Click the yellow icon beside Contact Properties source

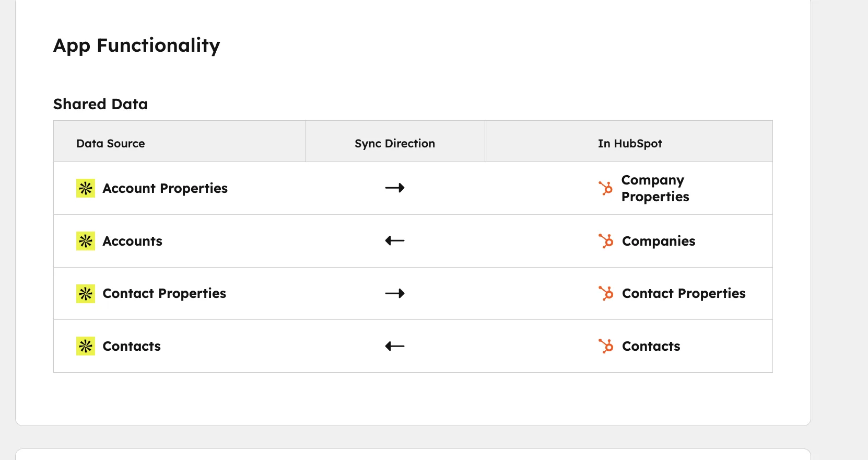[86, 294]
